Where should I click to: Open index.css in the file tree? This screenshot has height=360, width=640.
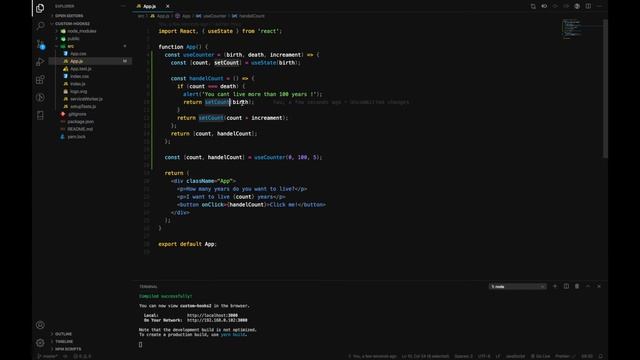[x=79, y=76]
